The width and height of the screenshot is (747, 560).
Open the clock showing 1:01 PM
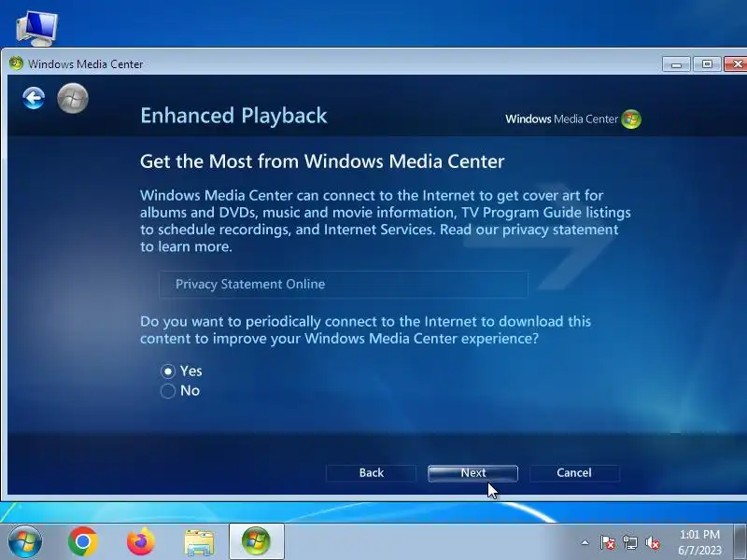699,542
